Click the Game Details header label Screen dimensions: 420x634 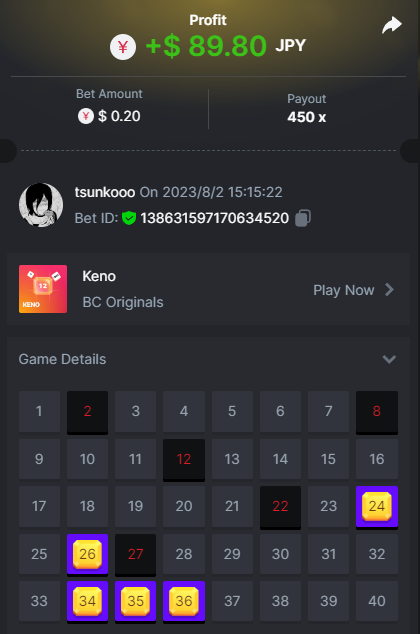click(62, 359)
